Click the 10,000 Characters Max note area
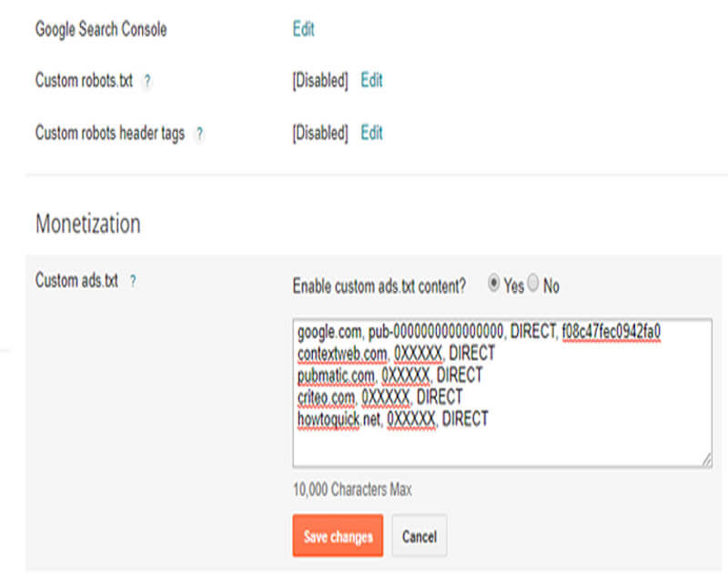Image resolution: width=728 pixels, height=582 pixels. point(353,489)
